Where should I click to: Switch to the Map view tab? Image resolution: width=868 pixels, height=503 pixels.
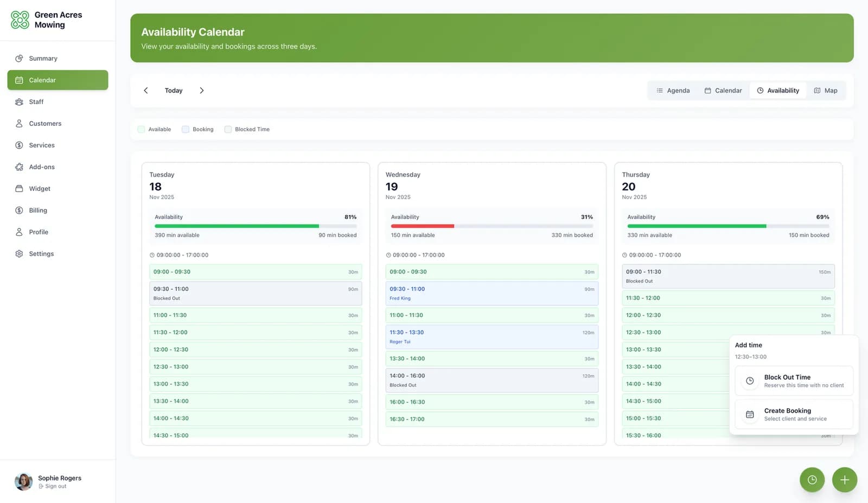tap(825, 91)
